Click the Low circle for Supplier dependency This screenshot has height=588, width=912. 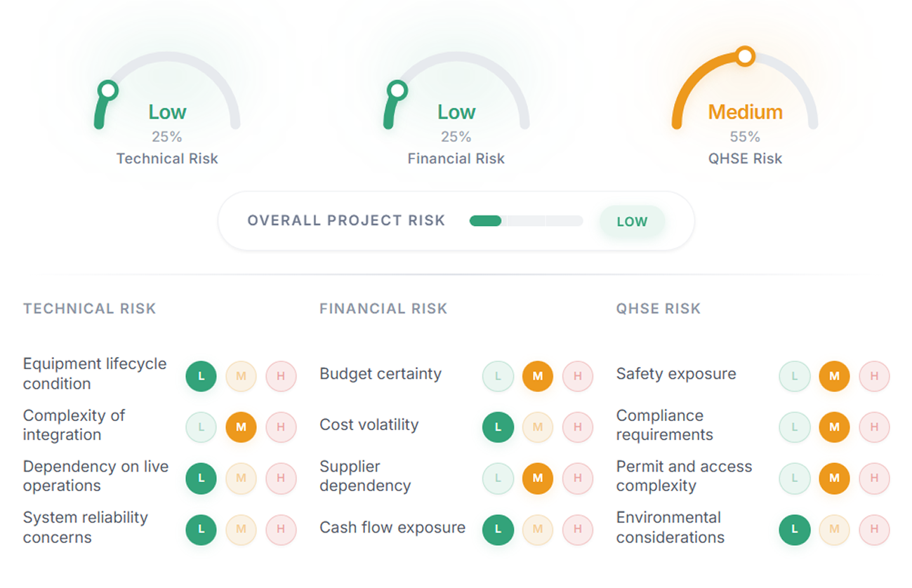pyautogui.click(x=498, y=479)
